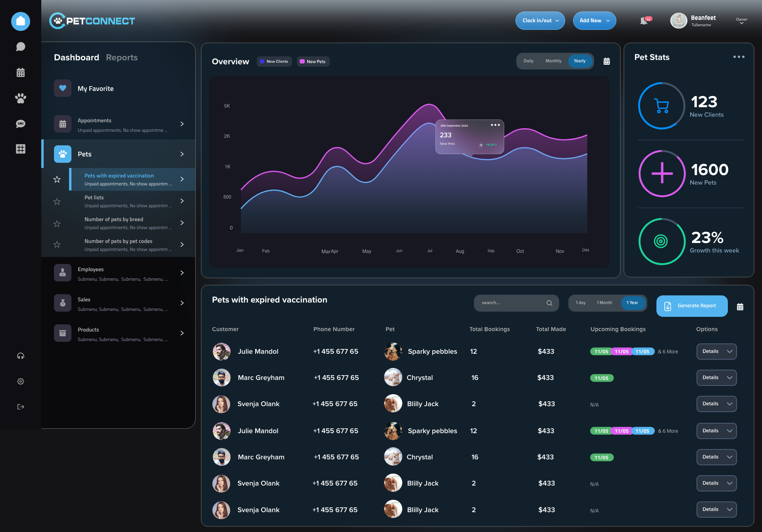Viewport: 762px width, 532px height.
Task: Favorite Pet lists with star toggle
Action: 57,202
